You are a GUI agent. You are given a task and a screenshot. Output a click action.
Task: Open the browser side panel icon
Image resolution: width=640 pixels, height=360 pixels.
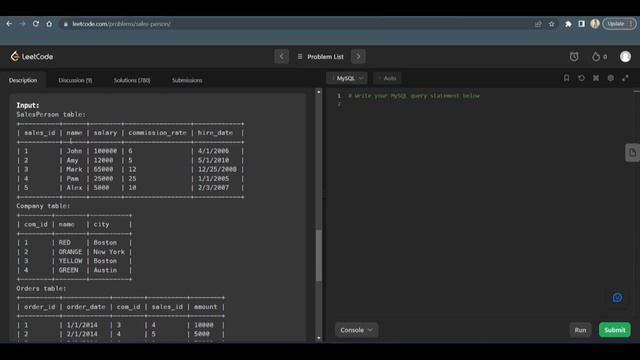(581, 24)
